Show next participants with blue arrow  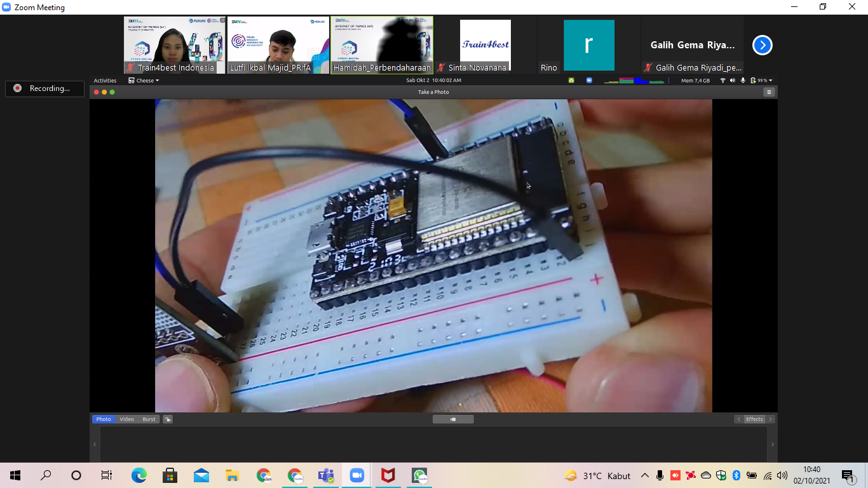click(763, 45)
